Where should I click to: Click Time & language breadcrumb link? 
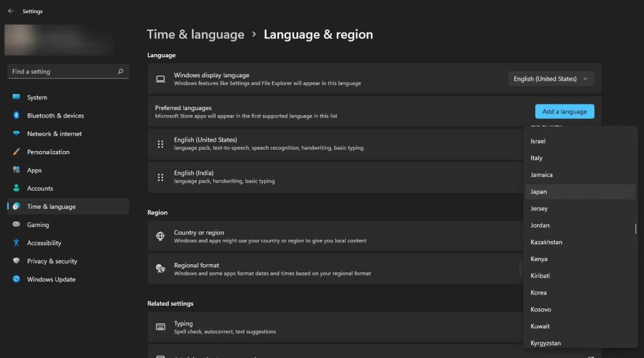tap(196, 35)
